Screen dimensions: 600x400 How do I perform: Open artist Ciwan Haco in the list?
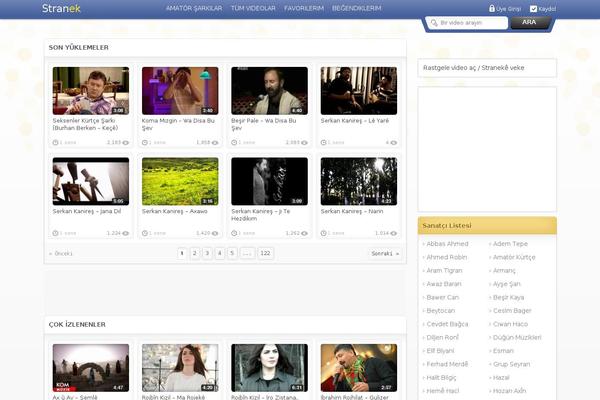pyautogui.click(x=510, y=324)
